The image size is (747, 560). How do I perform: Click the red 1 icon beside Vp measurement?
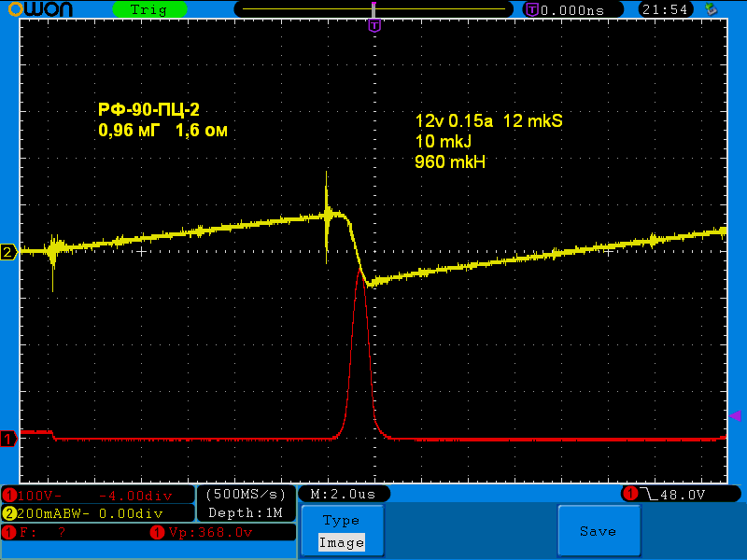pos(157,532)
